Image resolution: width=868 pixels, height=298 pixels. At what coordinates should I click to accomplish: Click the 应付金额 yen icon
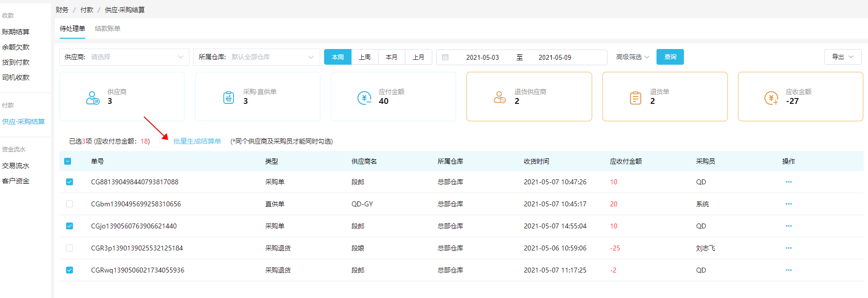(x=364, y=98)
